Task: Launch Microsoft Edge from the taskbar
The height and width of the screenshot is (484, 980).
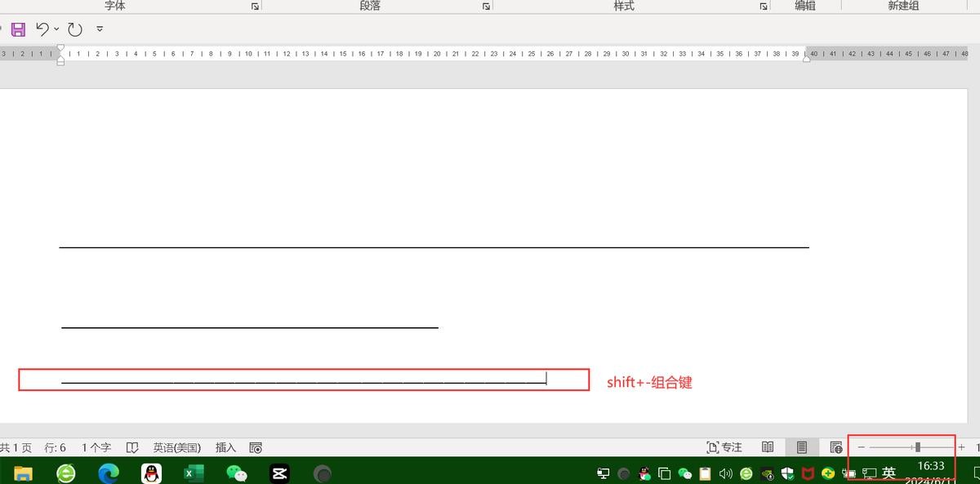Action: (109, 473)
